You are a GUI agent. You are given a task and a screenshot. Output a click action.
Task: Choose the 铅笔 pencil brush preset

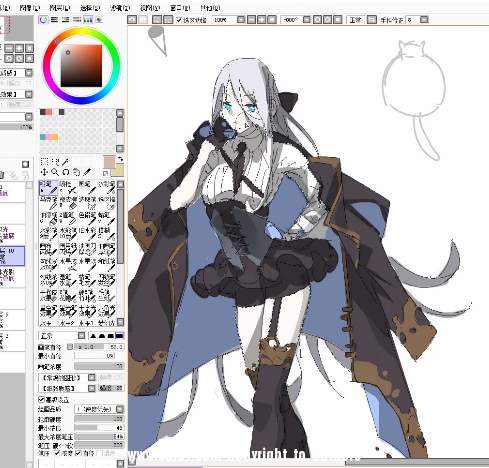(49, 188)
